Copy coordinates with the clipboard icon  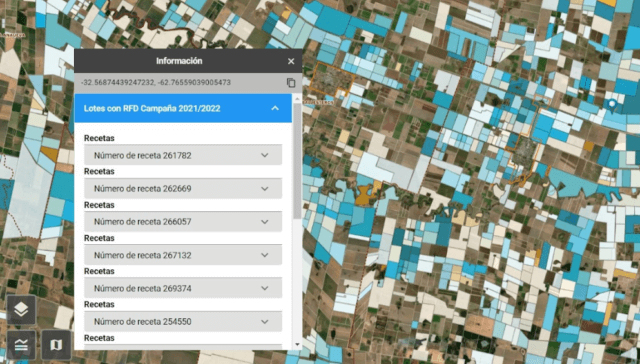coord(291,82)
